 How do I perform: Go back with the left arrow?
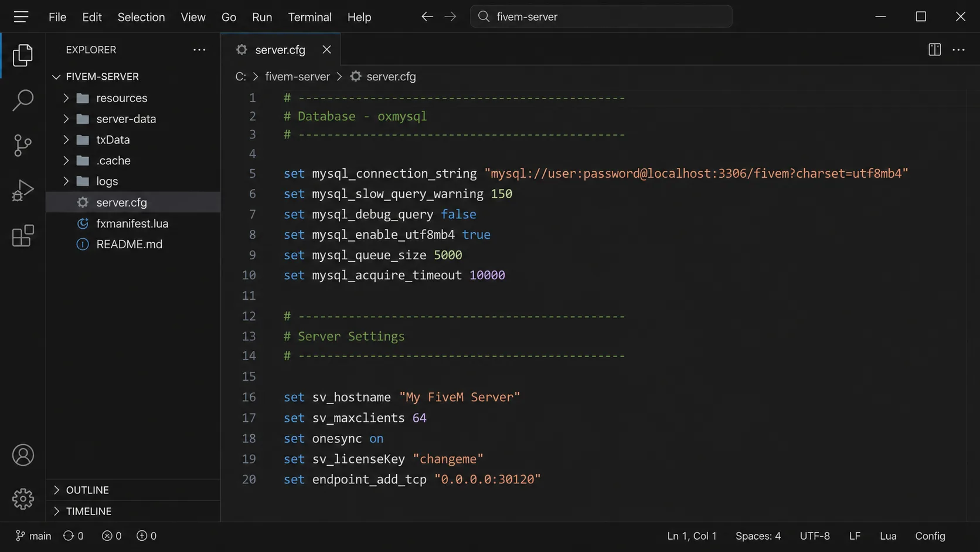point(427,16)
